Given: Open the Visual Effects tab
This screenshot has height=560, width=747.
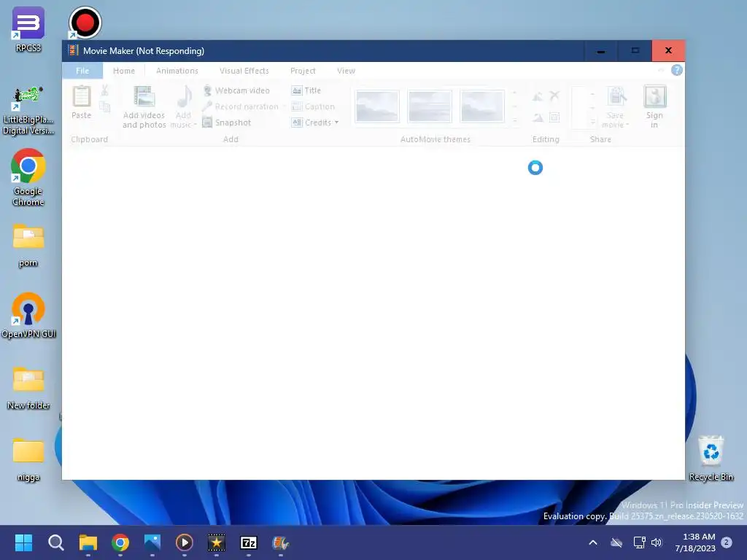Looking at the screenshot, I should click(244, 71).
